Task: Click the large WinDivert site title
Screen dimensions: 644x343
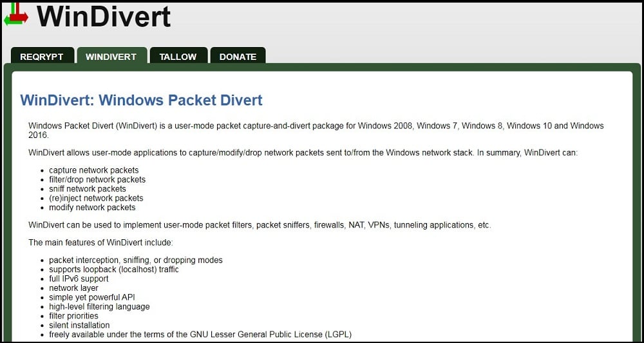Action: click(x=104, y=17)
